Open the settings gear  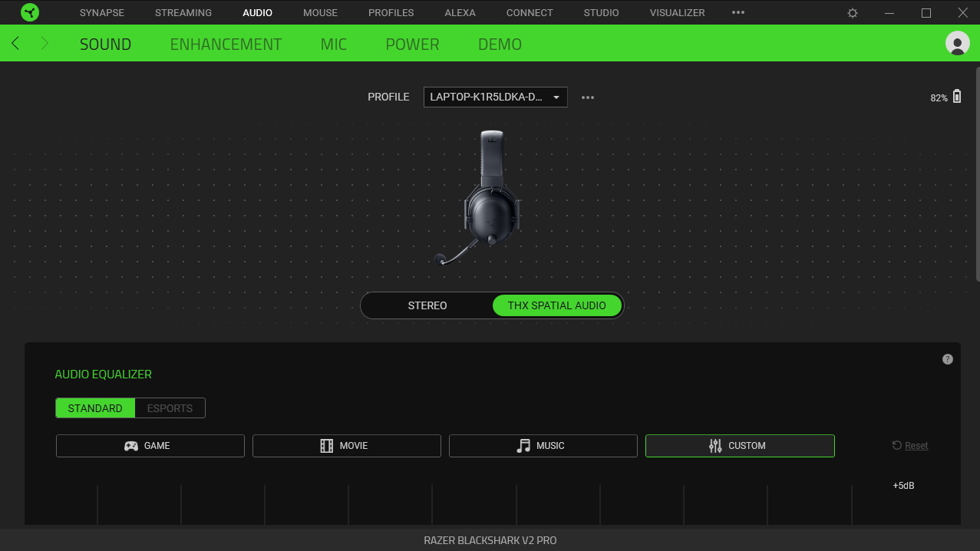coord(853,13)
